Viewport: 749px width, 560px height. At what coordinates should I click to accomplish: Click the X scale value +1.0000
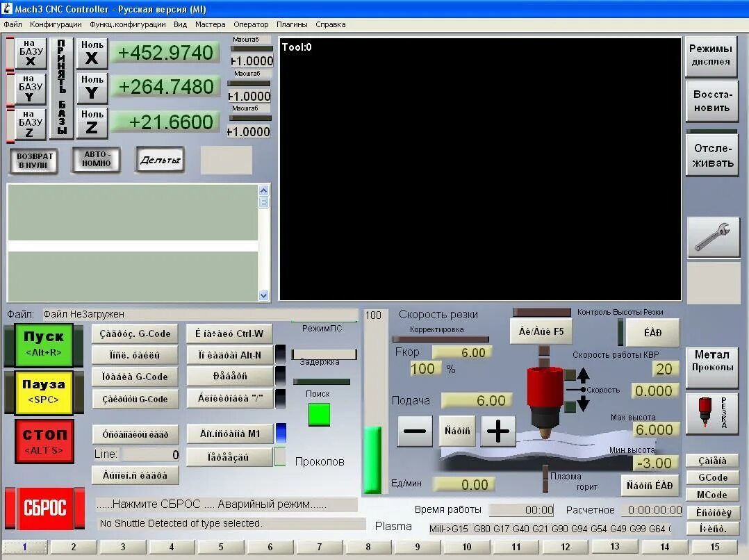coord(252,61)
